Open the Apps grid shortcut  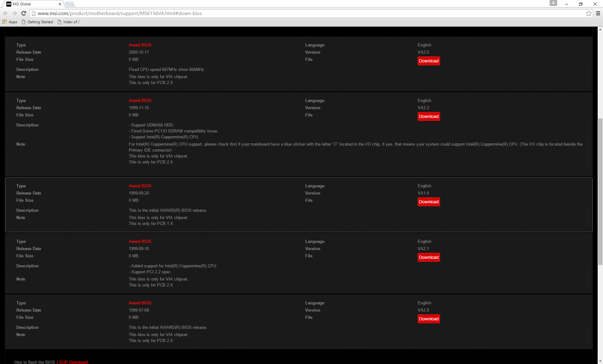pyautogui.click(x=10, y=22)
